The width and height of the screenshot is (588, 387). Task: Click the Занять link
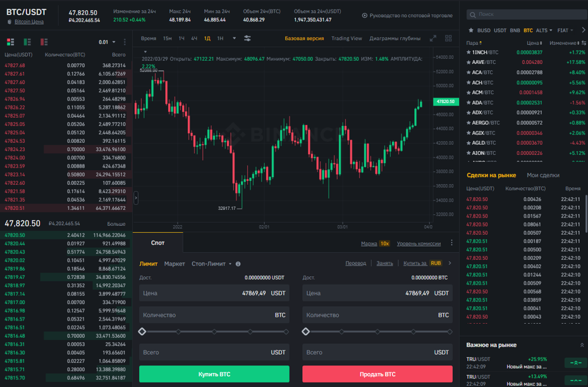click(x=384, y=263)
